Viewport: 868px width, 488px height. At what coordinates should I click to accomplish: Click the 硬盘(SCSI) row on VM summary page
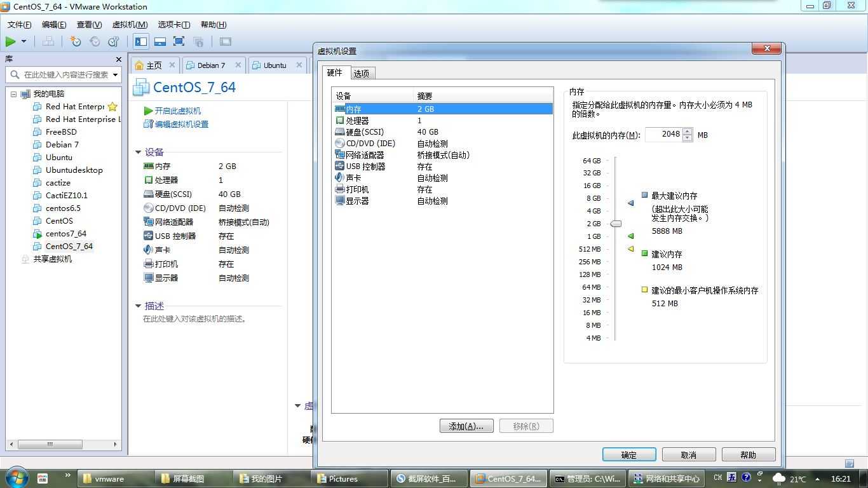click(x=193, y=194)
